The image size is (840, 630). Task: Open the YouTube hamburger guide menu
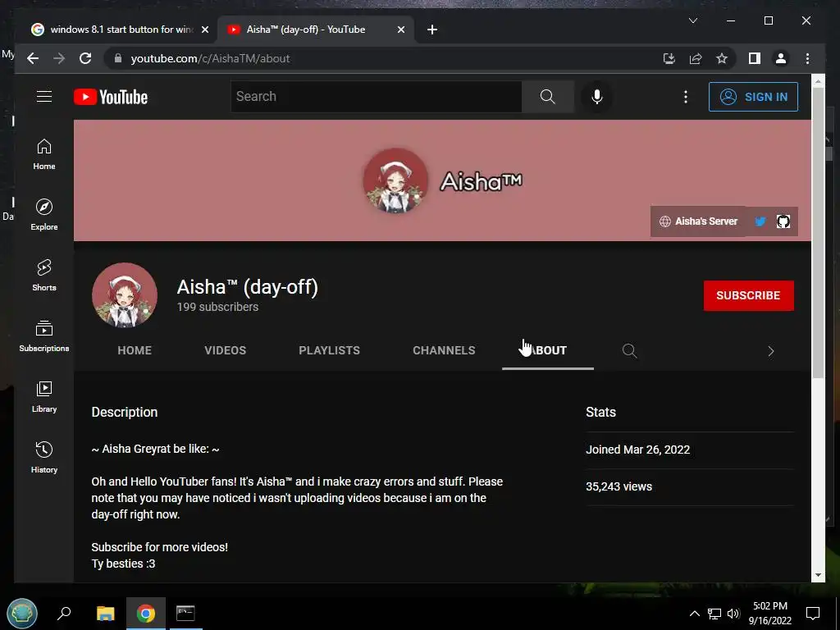[44, 97]
